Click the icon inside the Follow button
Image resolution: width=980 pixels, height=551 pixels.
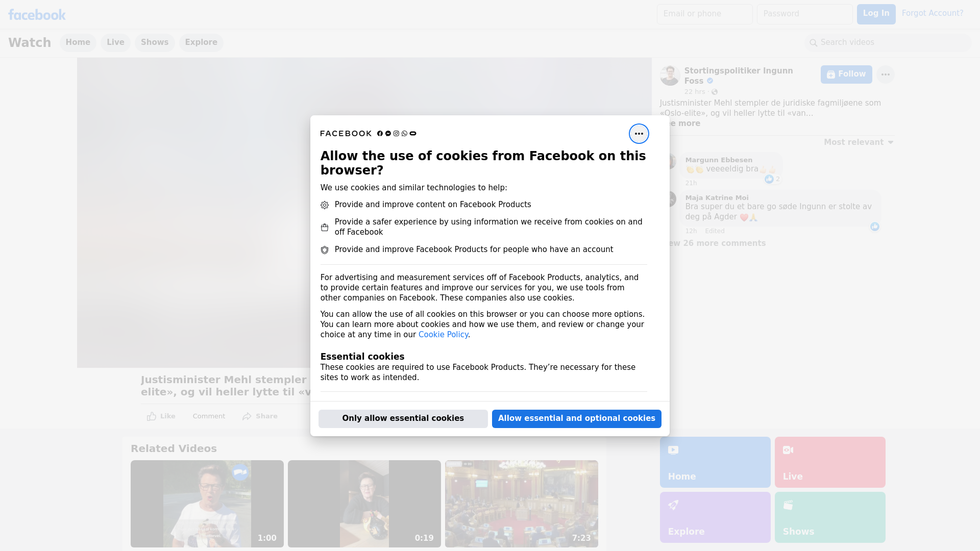tap(831, 74)
